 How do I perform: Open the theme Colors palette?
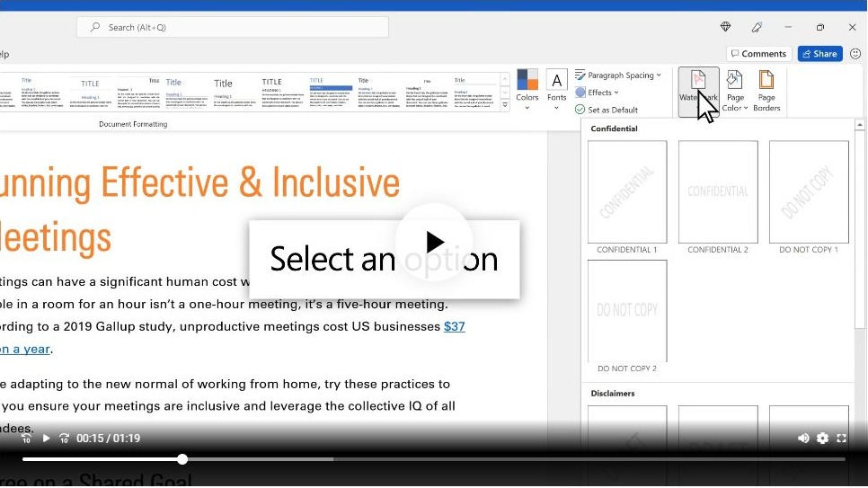pos(527,90)
